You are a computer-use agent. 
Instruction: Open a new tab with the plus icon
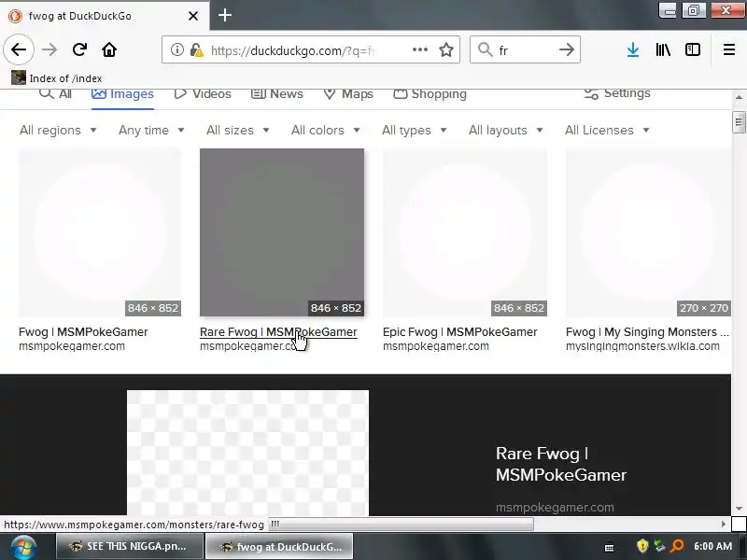coord(225,15)
